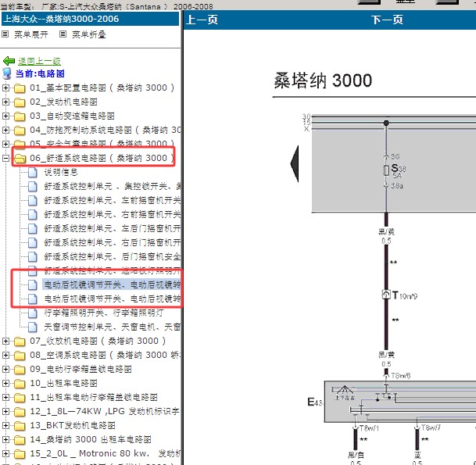476x465 pixels.
Task: Click the black left-pointing diagram arrow
Action: (x=295, y=164)
